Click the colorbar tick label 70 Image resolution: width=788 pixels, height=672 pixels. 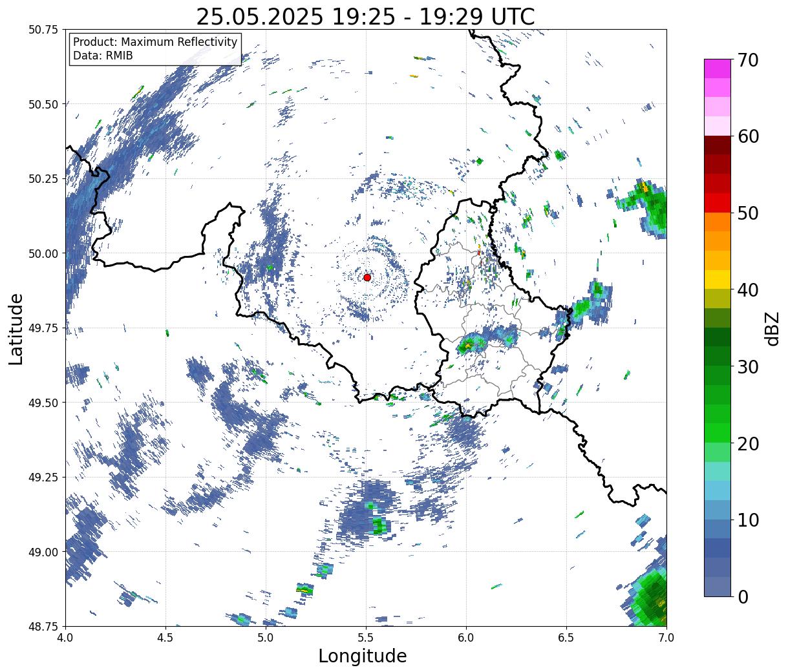tap(747, 60)
